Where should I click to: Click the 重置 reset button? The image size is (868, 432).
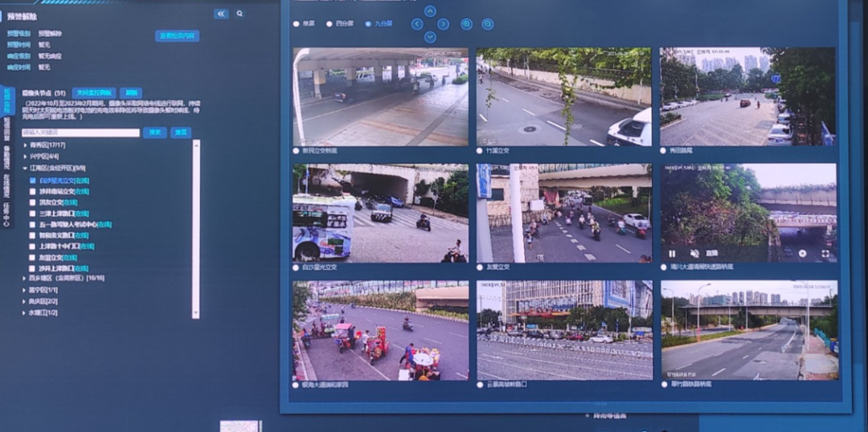coord(181,132)
